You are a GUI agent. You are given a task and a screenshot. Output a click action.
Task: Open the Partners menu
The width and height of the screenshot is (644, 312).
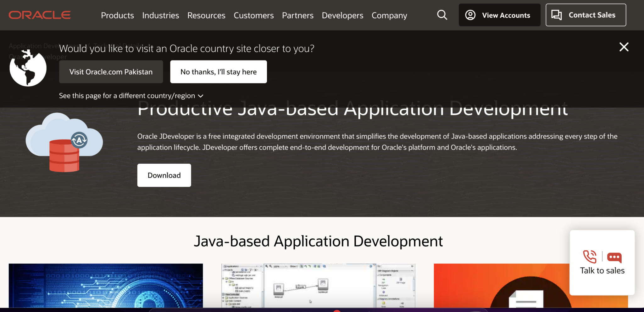point(297,15)
